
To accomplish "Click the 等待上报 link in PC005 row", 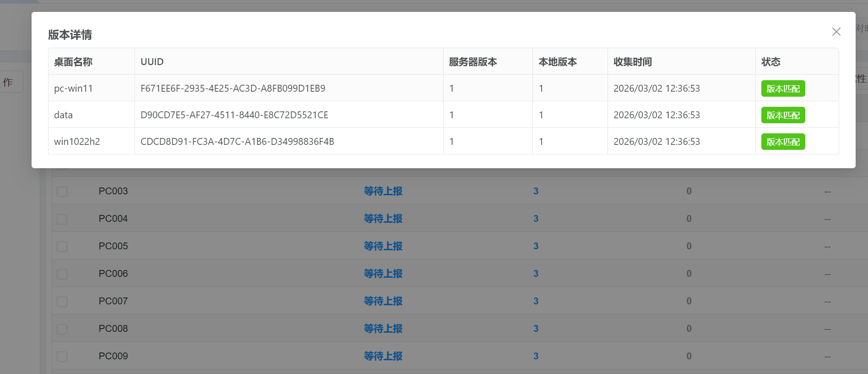I will tap(383, 246).
